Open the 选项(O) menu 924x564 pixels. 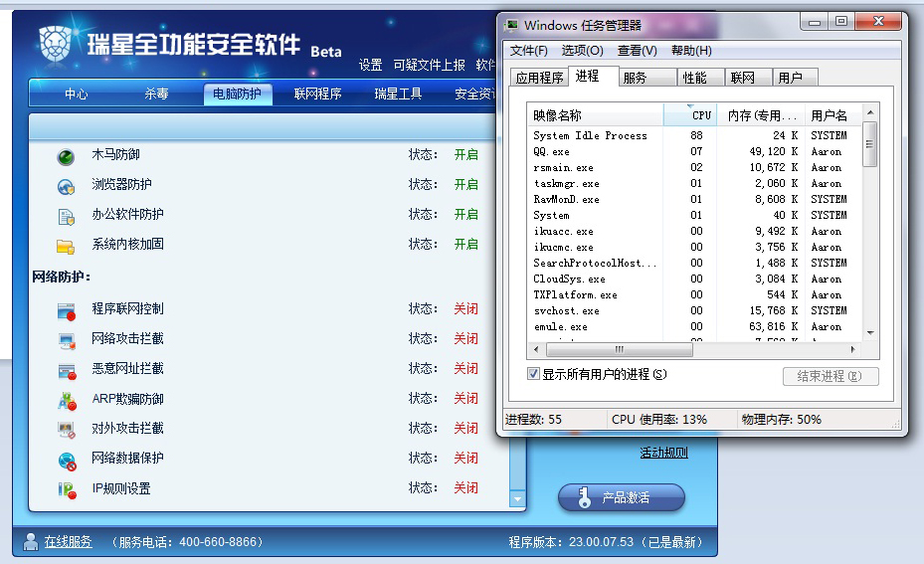(x=582, y=51)
